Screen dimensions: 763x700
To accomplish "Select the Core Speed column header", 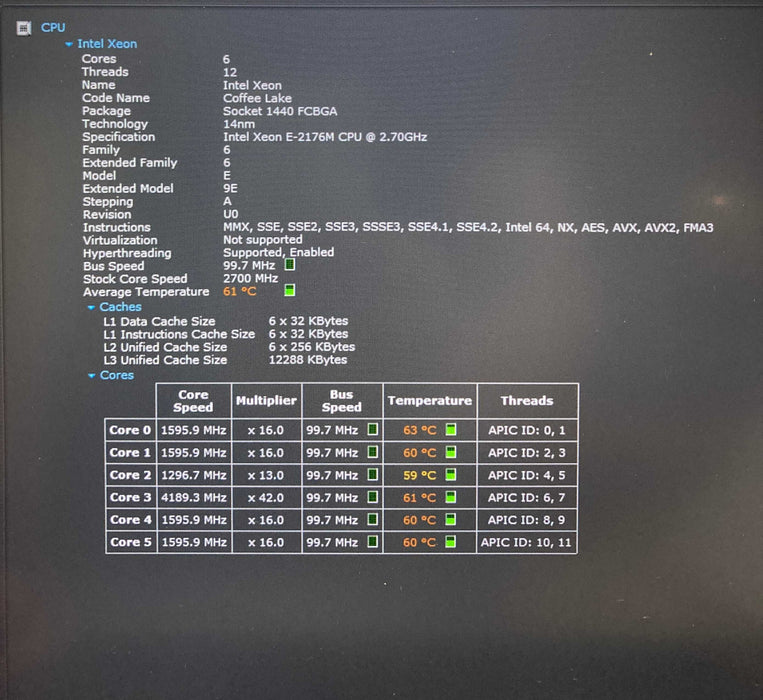I will tap(193, 401).
